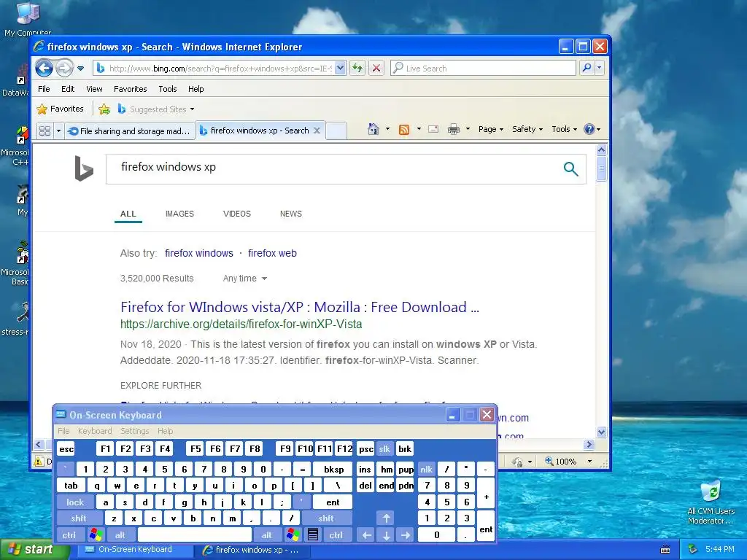Open Firefox for WIndows vista/XP result link
The image size is (747, 560).
[x=300, y=307]
